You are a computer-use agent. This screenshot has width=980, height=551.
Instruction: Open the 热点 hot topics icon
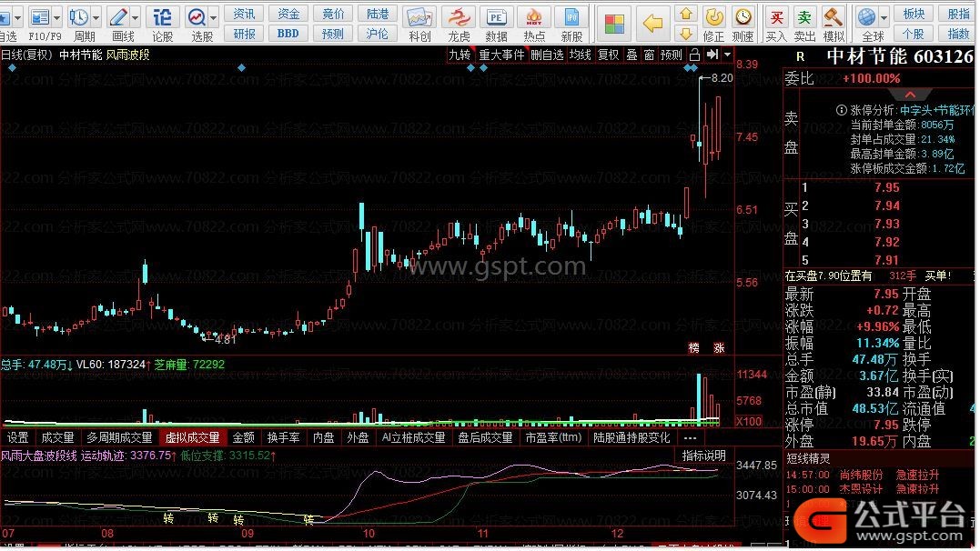(x=534, y=17)
